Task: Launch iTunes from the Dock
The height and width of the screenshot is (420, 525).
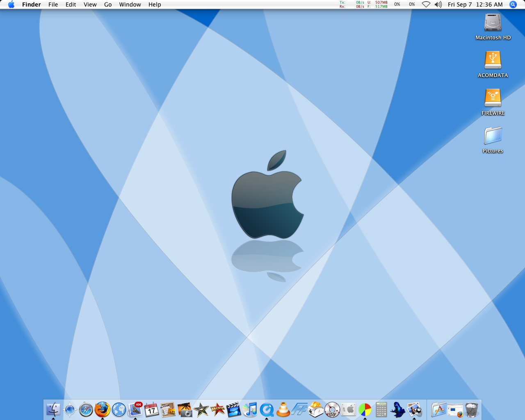Action: [x=250, y=409]
